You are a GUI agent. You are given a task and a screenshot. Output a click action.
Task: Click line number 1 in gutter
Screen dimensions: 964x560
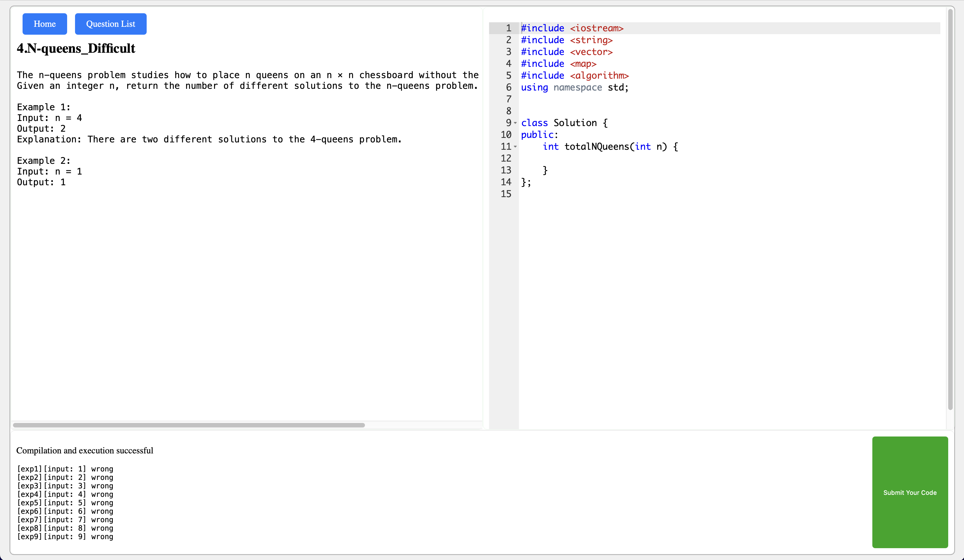[x=509, y=28]
